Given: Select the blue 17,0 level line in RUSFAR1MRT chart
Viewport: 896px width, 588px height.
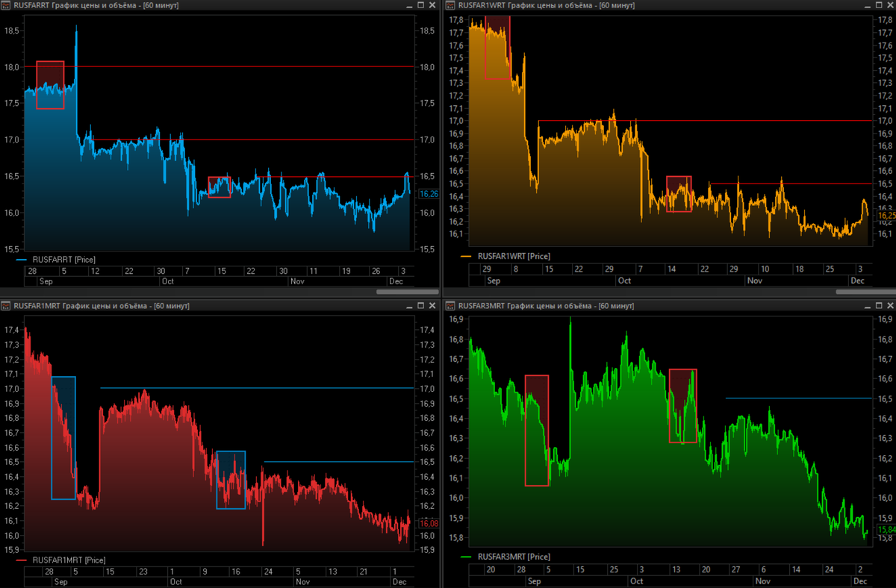Looking at the screenshot, I should tap(256, 388).
